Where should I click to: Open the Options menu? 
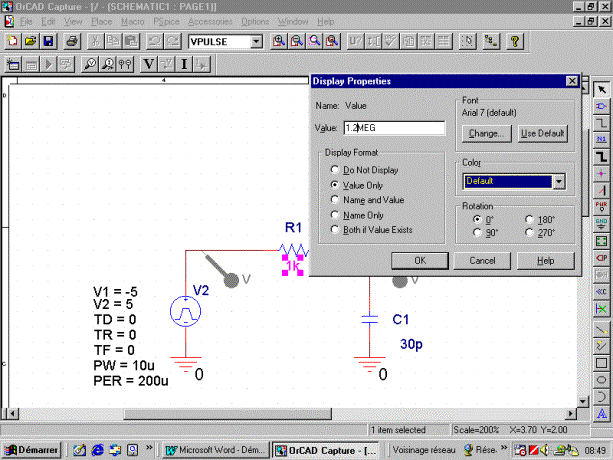point(255,21)
